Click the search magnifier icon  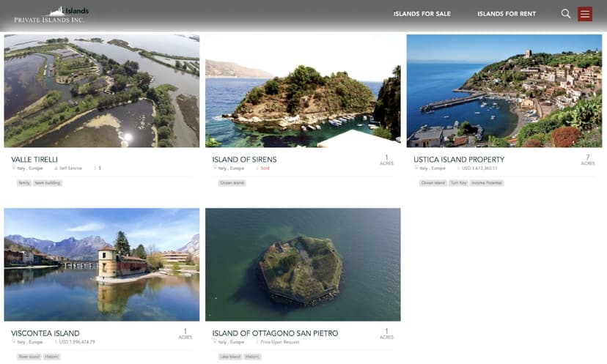coord(565,14)
